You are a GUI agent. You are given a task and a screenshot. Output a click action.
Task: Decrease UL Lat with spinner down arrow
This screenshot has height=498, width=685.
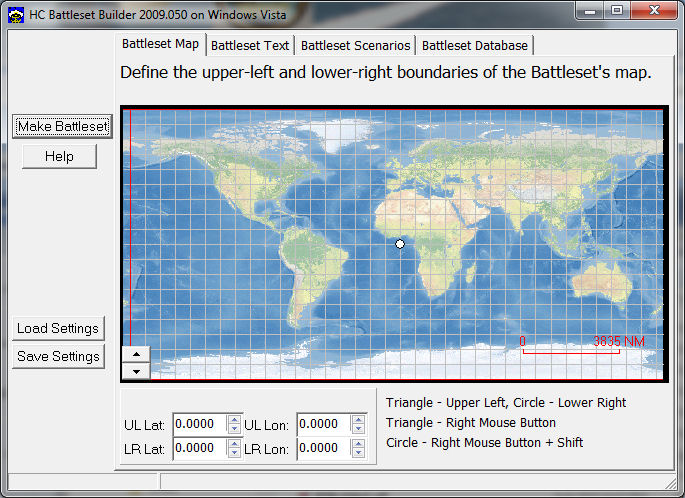[234, 429]
